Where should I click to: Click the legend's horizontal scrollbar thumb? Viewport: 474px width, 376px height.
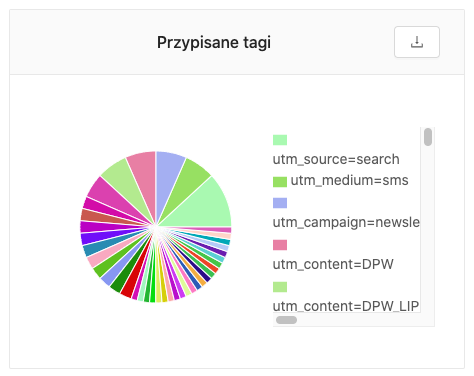[286, 320]
